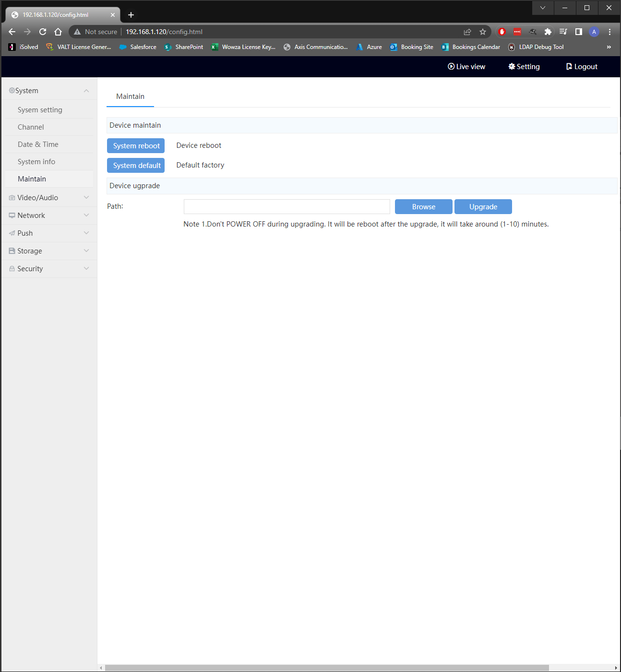621x672 pixels.
Task: Open the media control playlist icon
Action: coord(563,32)
